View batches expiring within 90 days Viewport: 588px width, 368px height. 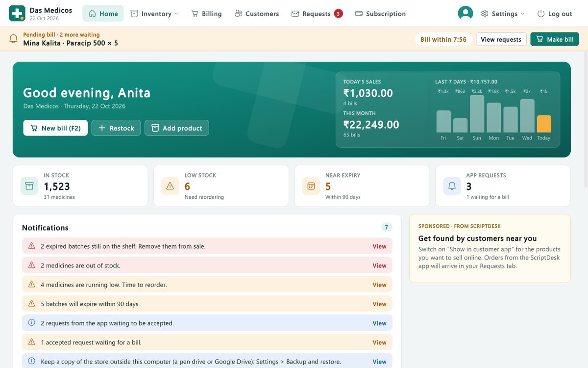pyautogui.click(x=379, y=304)
